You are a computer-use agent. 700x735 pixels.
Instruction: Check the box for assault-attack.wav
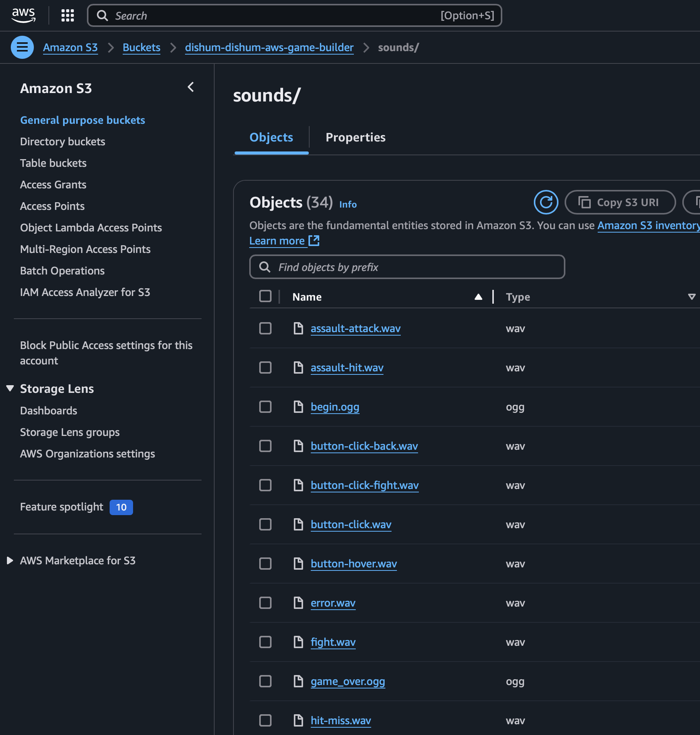click(265, 329)
